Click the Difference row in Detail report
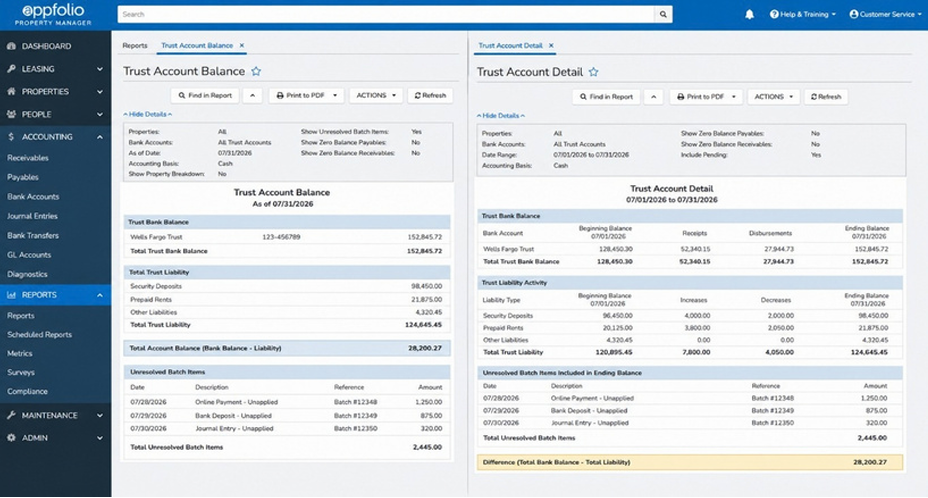The width and height of the screenshot is (928, 498). (690, 462)
